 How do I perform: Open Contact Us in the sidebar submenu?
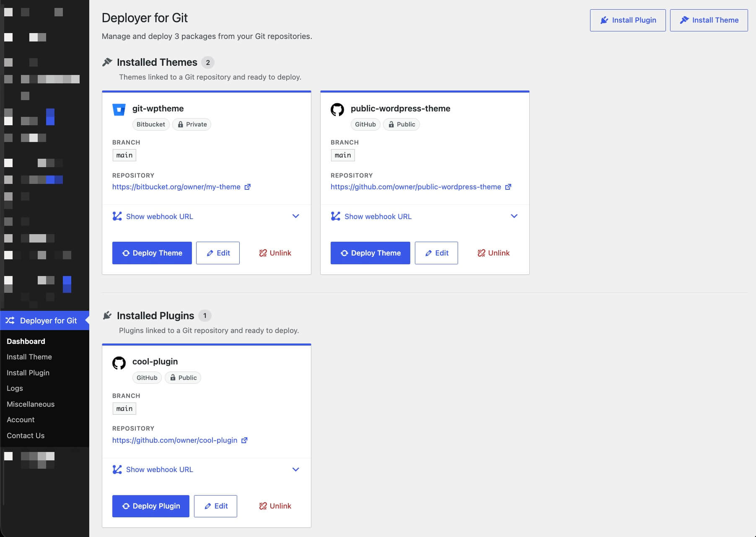26,436
